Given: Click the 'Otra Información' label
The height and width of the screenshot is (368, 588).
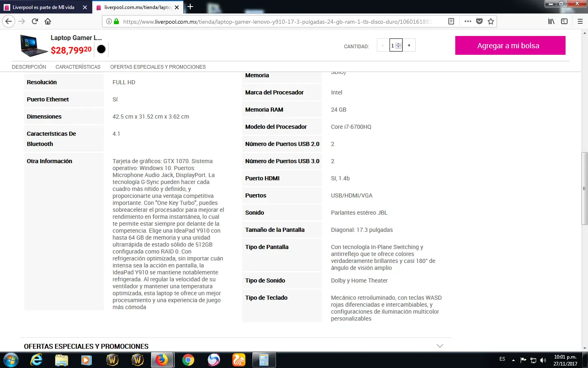Looking at the screenshot, I should coord(49,161).
